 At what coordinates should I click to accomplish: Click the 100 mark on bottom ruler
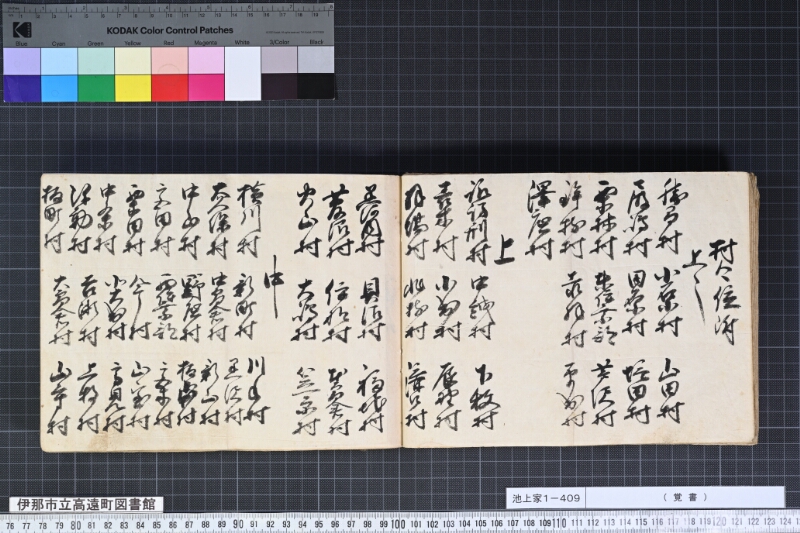397,524
